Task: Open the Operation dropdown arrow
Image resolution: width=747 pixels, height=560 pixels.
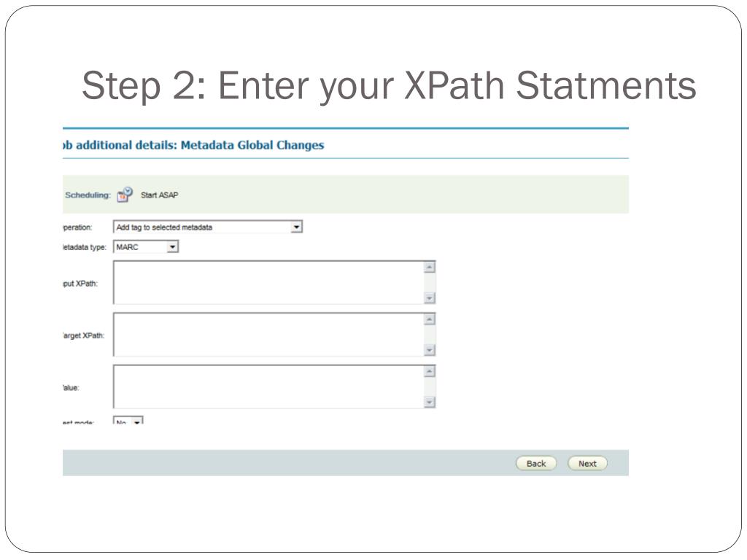Action: coord(296,227)
